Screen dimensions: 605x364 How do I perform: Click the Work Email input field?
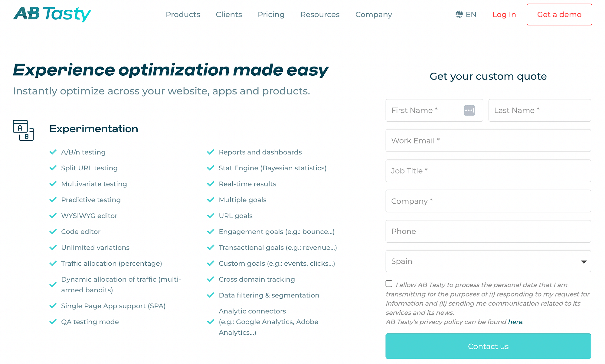[x=488, y=140]
